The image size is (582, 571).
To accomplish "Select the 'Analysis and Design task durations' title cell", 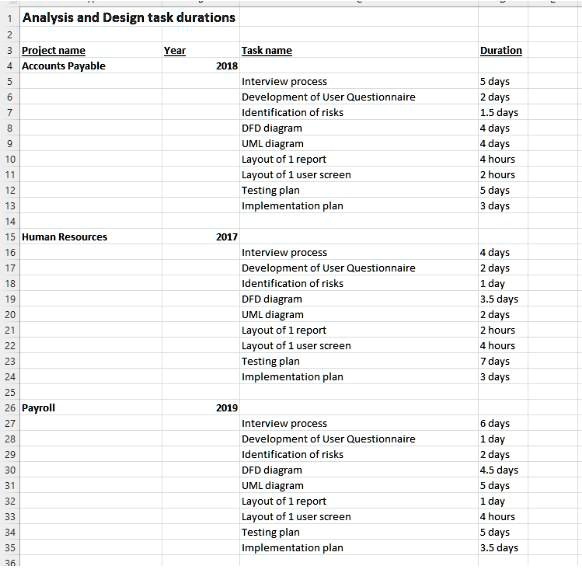I will click(x=129, y=17).
